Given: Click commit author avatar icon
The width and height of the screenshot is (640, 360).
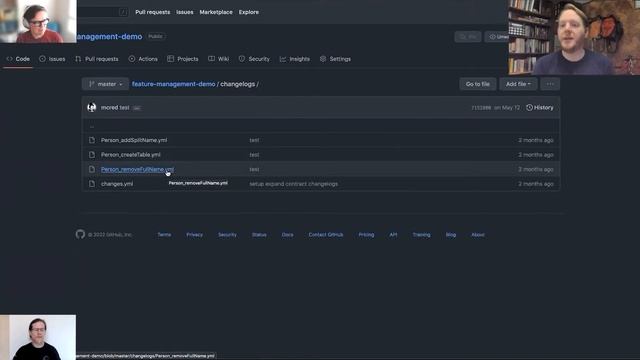Looking at the screenshot, I should [92, 107].
